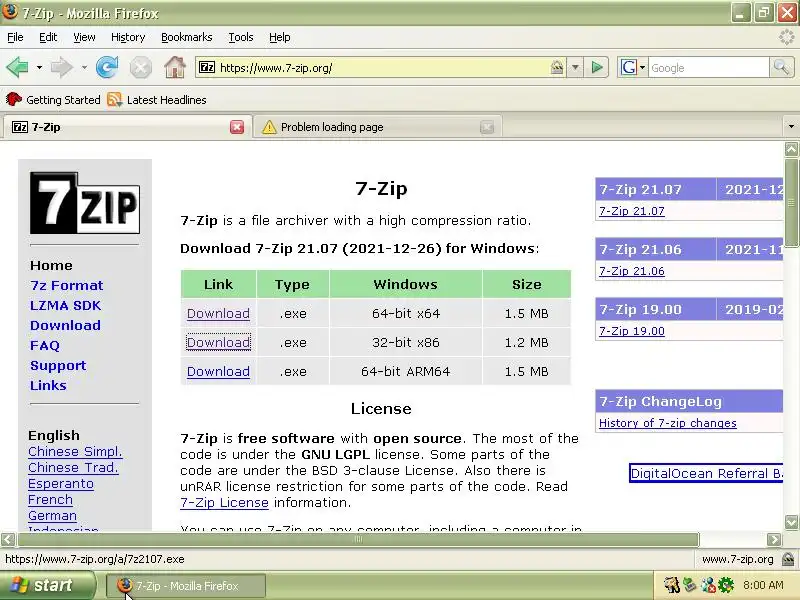Screen dimensions: 800x600
Task: Click the green Go arrow button
Action: [x=596, y=67]
